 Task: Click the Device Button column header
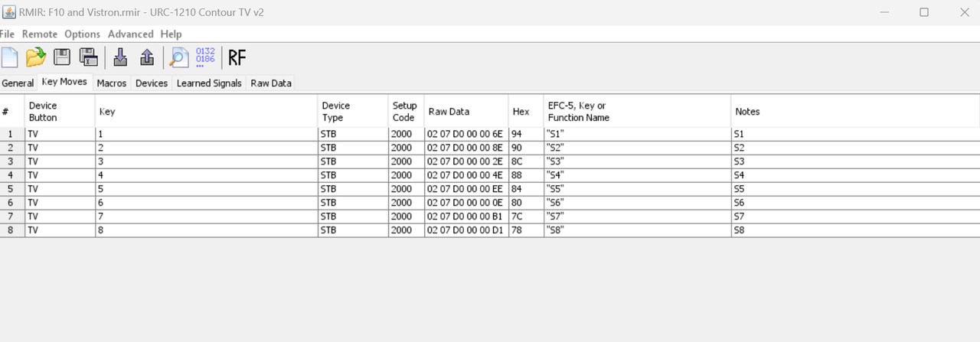click(60, 112)
